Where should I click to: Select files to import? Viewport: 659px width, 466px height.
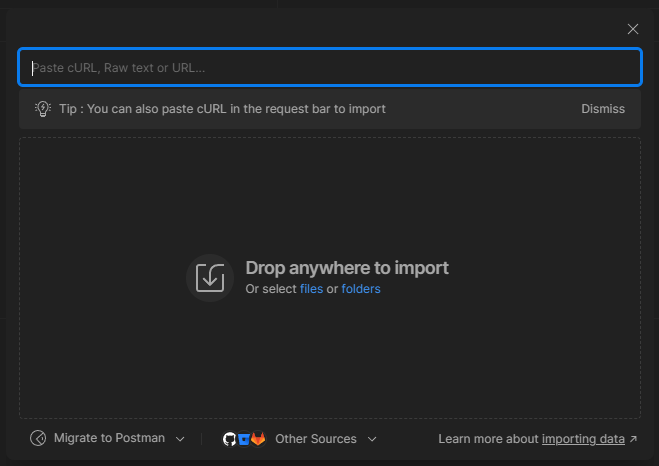[x=311, y=289]
